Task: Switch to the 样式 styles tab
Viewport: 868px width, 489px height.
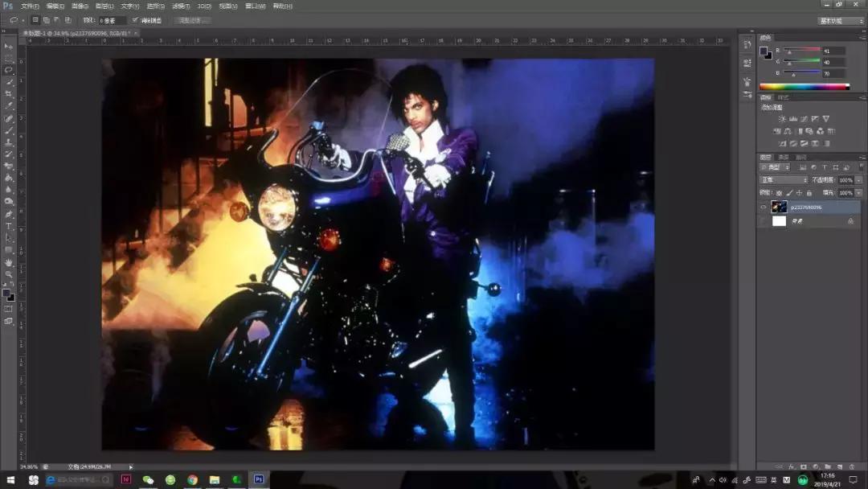Action: click(784, 97)
